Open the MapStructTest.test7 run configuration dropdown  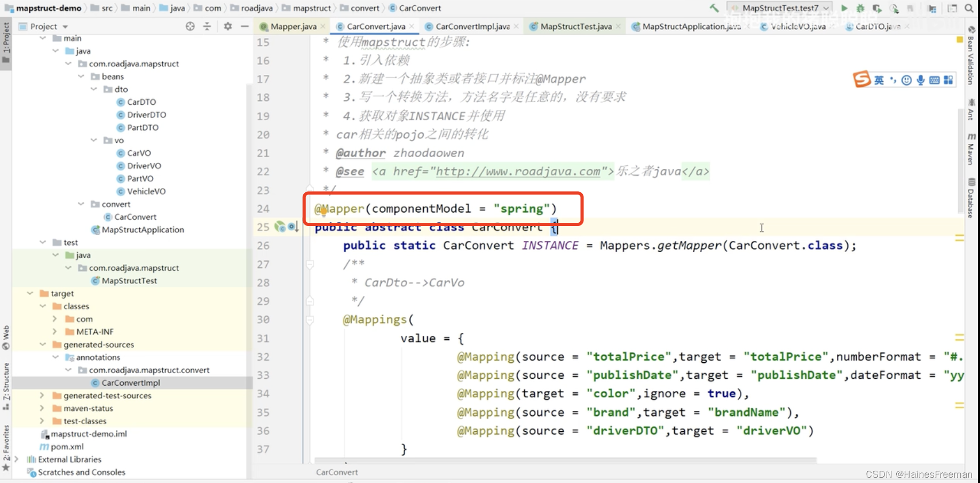pos(779,8)
